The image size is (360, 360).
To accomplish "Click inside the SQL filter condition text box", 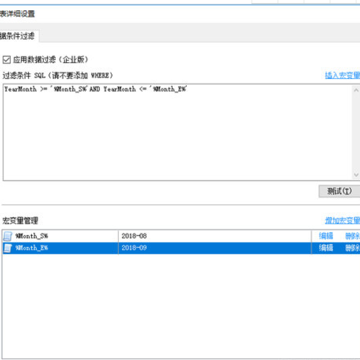I will pos(177,132).
